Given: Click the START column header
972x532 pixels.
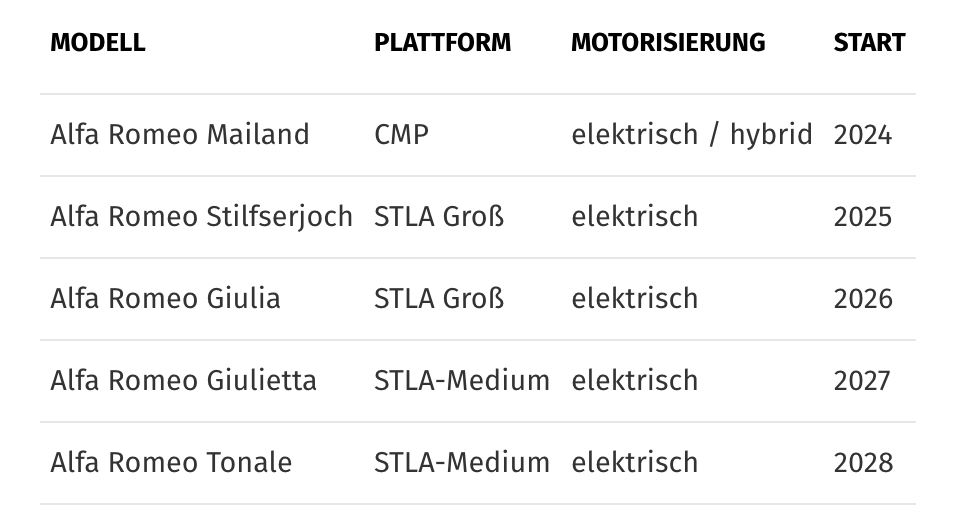Looking at the screenshot, I should coord(869,43).
